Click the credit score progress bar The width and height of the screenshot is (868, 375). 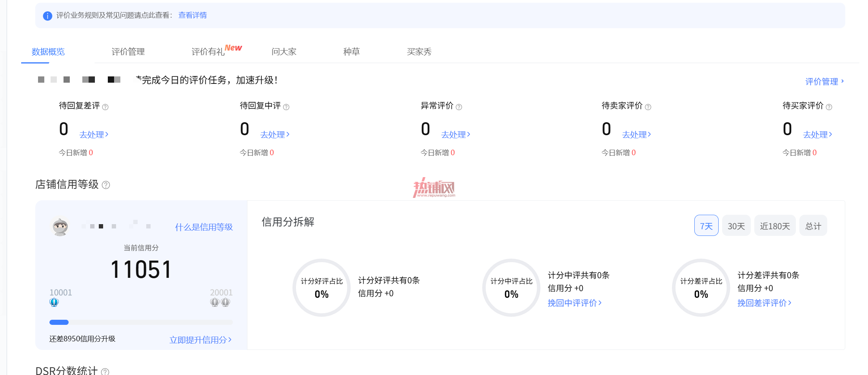pyautogui.click(x=141, y=322)
